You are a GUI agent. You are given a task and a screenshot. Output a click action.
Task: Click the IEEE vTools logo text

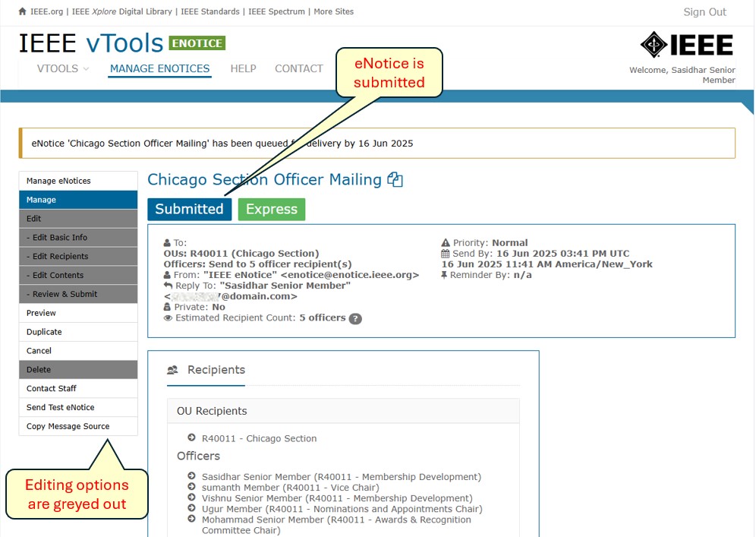pyautogui.click(x=91, y=43)
